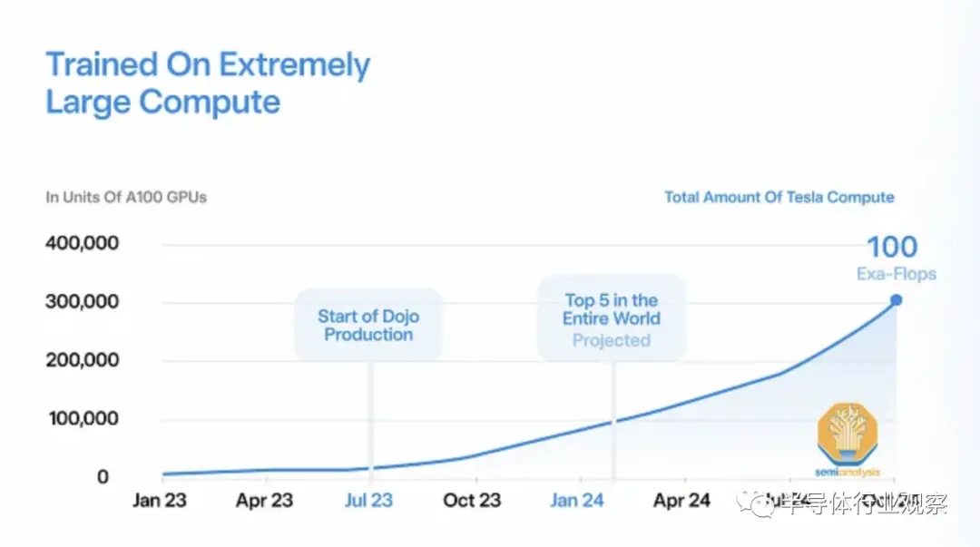
Task: Click the Oct 23 x-axis label
Action: coord(473,501)
